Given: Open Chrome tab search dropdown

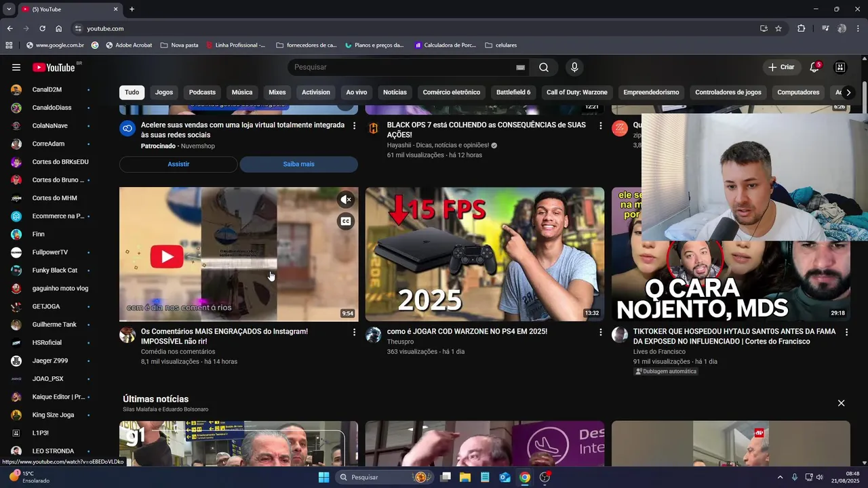Looking at the screenshot, I should click(x=9, y=9).
